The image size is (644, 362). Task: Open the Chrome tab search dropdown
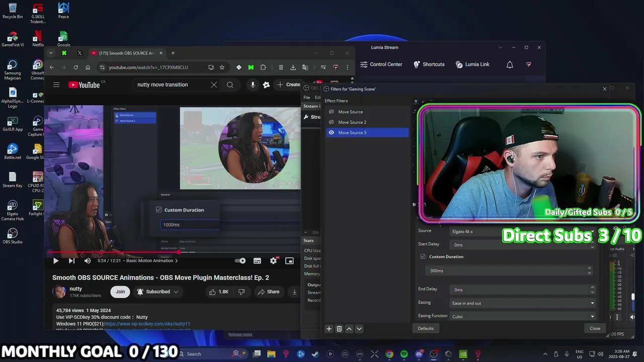click(51, 53)
